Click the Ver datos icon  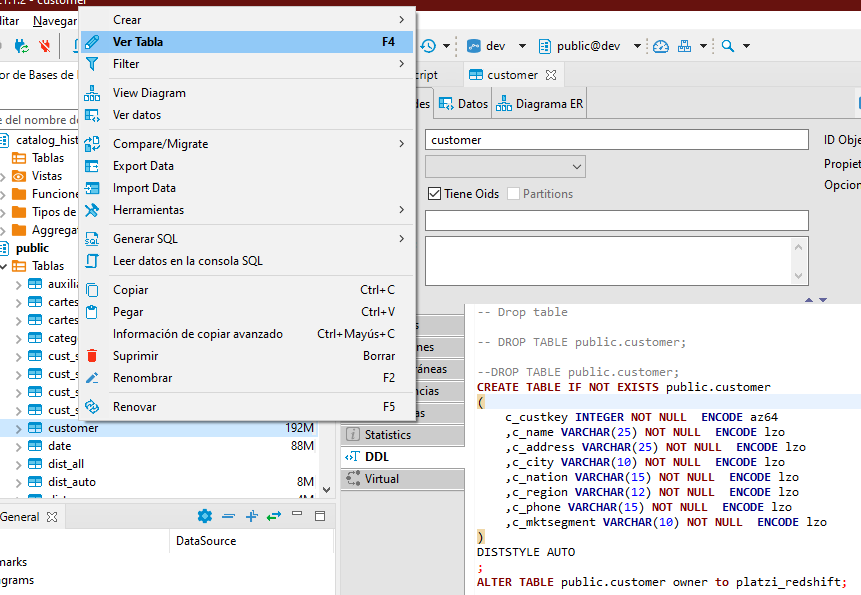click(92, 115)
